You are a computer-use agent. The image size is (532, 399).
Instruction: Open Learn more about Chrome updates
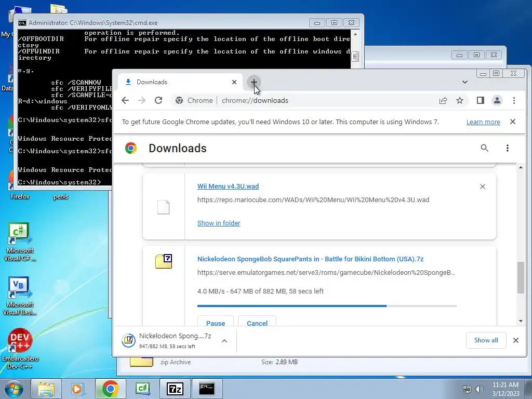pyautogui.click(x=483, y=122)
